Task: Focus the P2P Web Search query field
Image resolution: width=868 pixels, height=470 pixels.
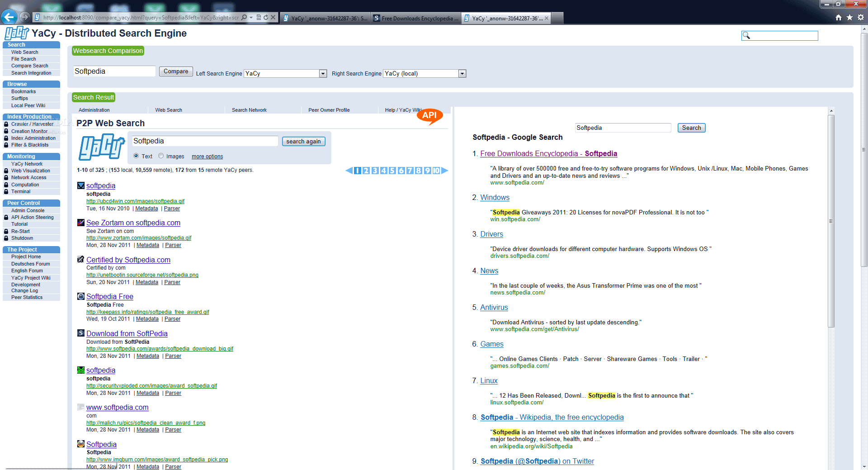Action: [205, 141]
